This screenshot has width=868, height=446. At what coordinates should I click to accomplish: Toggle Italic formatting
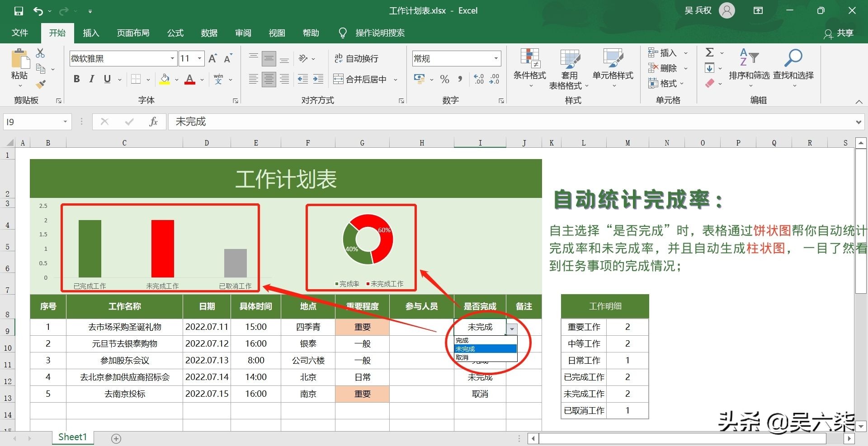click(92, 79)
